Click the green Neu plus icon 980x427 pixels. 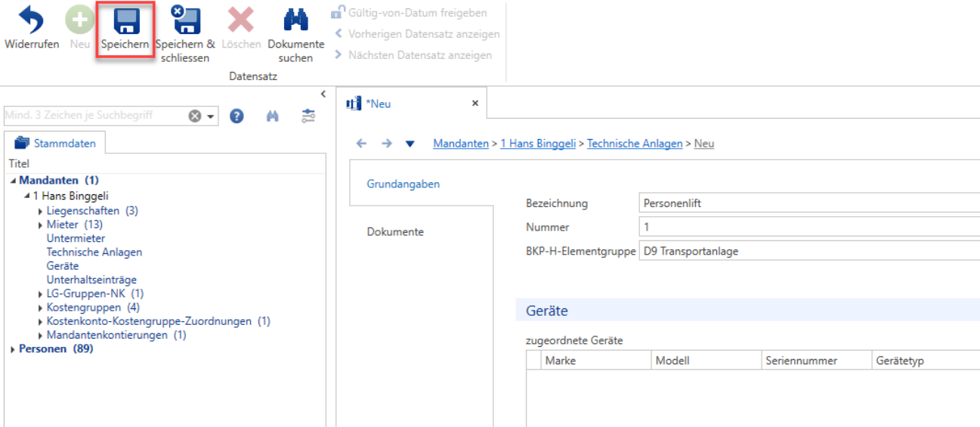tap(80, 20)
